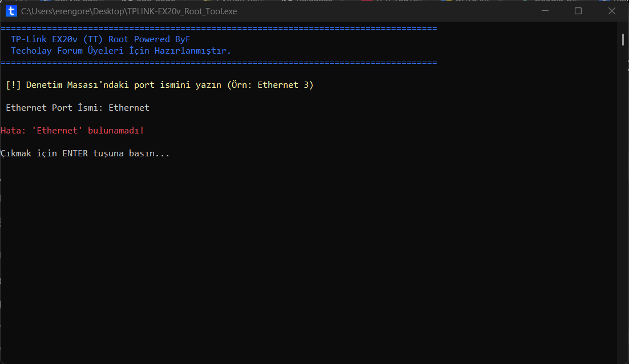Click the '[!]' warning marker in console
The image size is (629, 364).
click(x=13, y=85)
